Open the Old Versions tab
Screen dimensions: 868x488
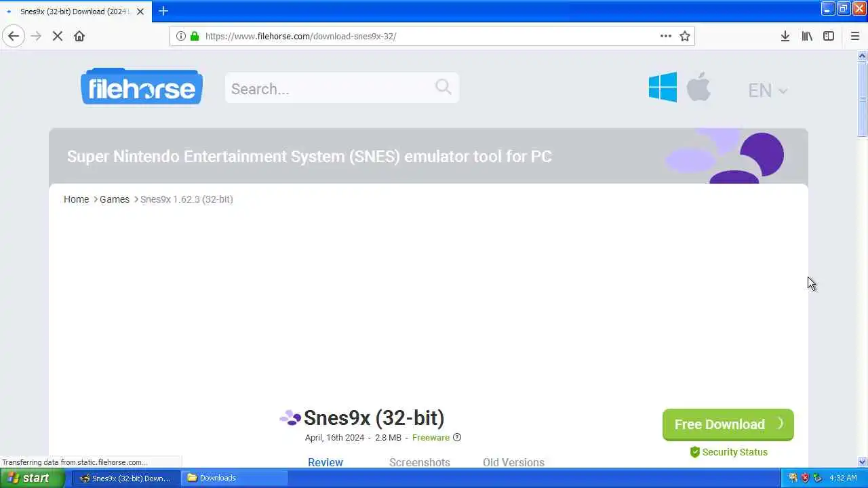(513, 462)
